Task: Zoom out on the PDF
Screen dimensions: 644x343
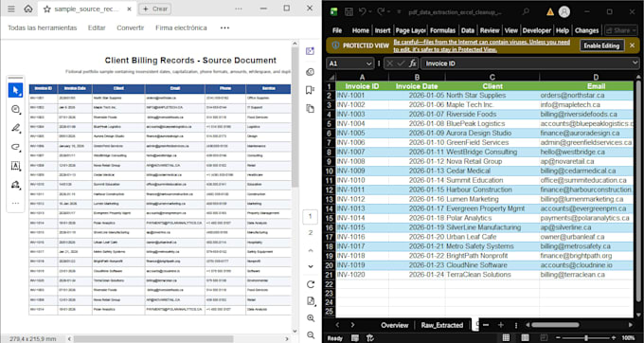Action: [x=311, y=334]
